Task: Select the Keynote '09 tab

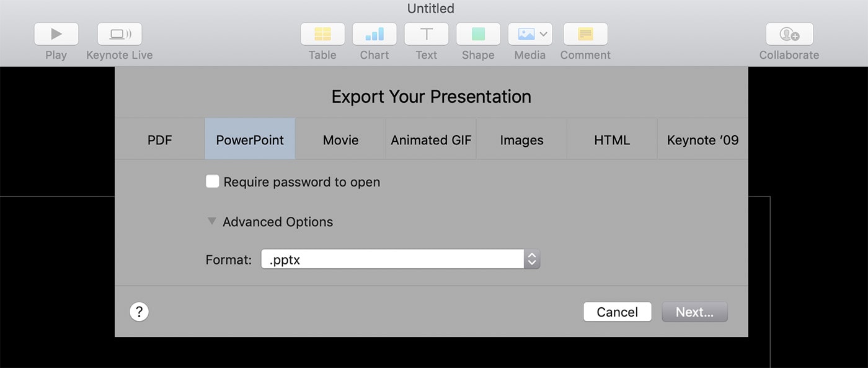Action: tap(702, 140)
